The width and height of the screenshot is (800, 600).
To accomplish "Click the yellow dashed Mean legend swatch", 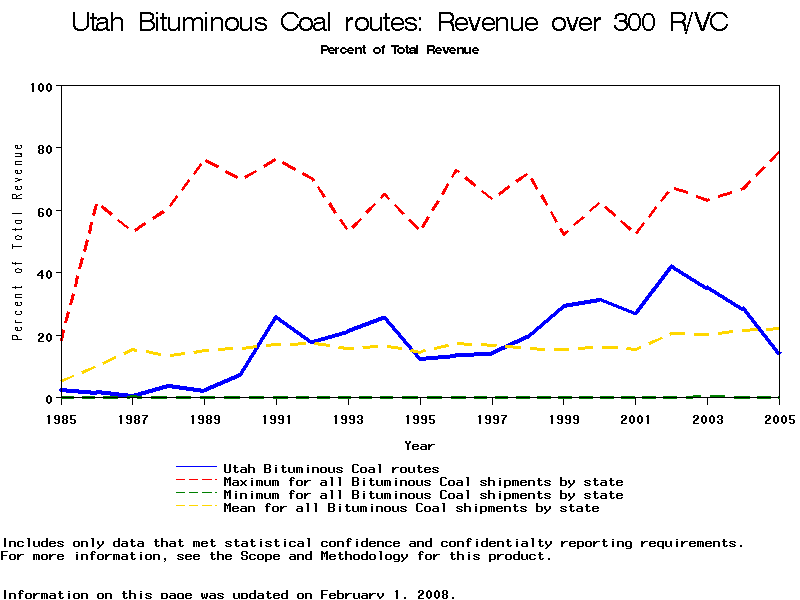I will point(196,508).
